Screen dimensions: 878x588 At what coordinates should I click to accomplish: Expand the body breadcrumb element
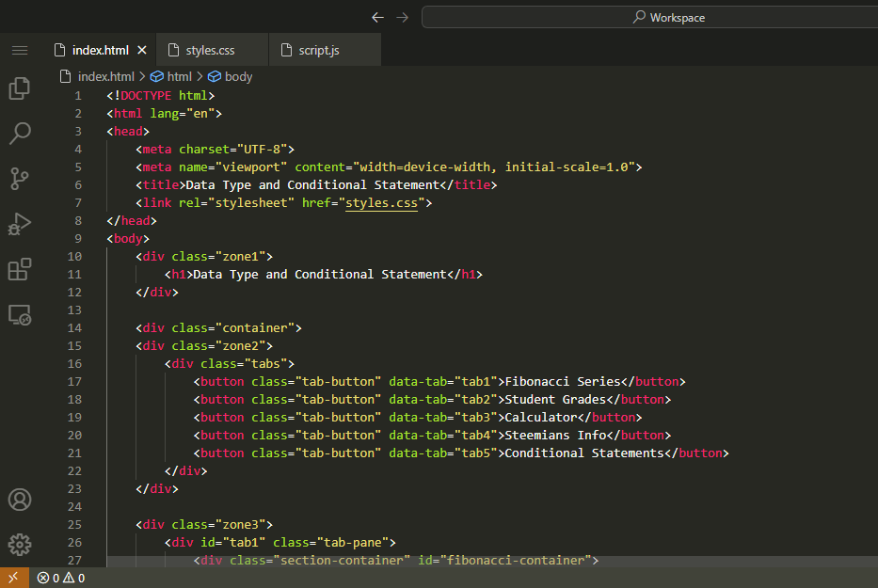point(238,77)
